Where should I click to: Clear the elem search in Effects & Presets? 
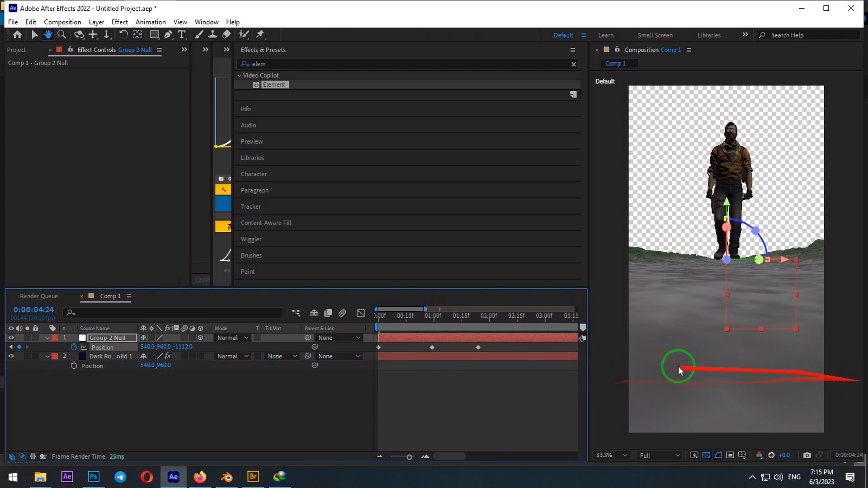[573, 64]
